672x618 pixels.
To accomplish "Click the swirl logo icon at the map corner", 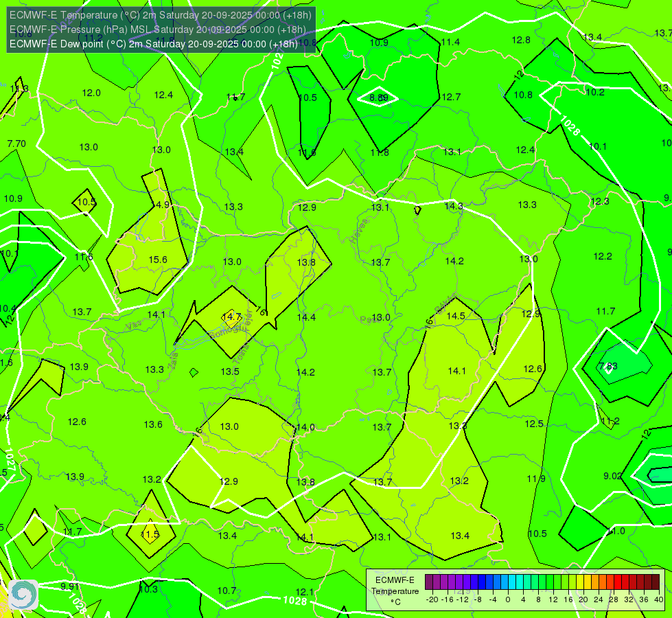I will click(x=23, y=595).
